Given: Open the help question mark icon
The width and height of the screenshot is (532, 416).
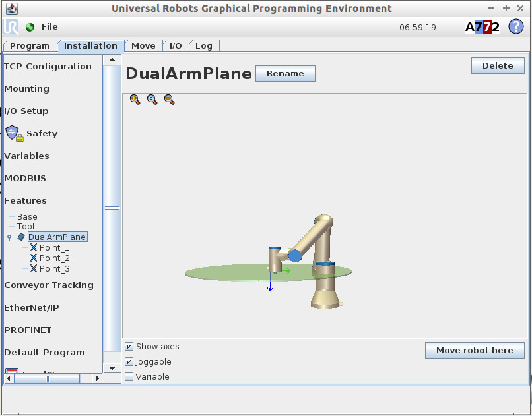Looking at the screenshot, I should click(515, 27).
